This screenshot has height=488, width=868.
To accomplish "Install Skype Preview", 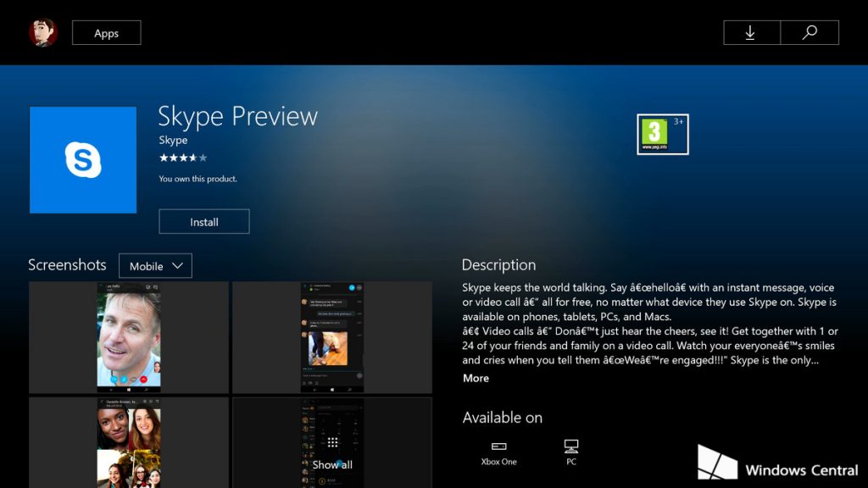I will (x=204, y=222).
